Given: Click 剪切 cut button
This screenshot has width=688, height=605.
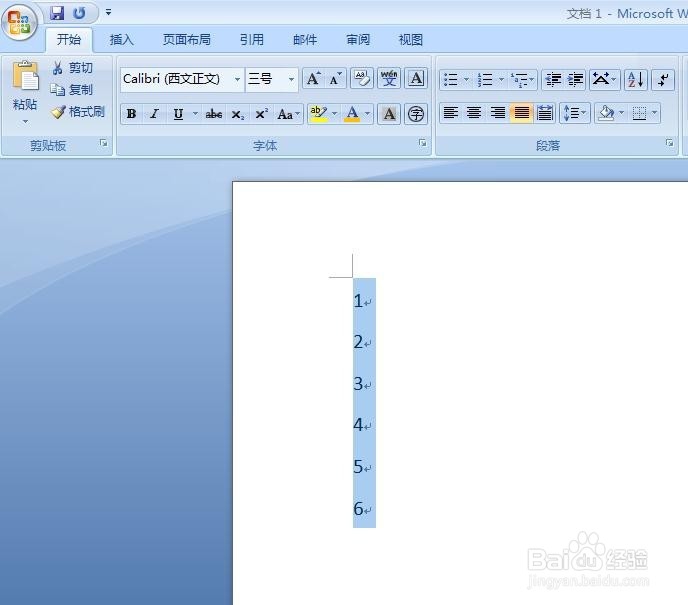Looking at the screenshot, I should (72, 68).
